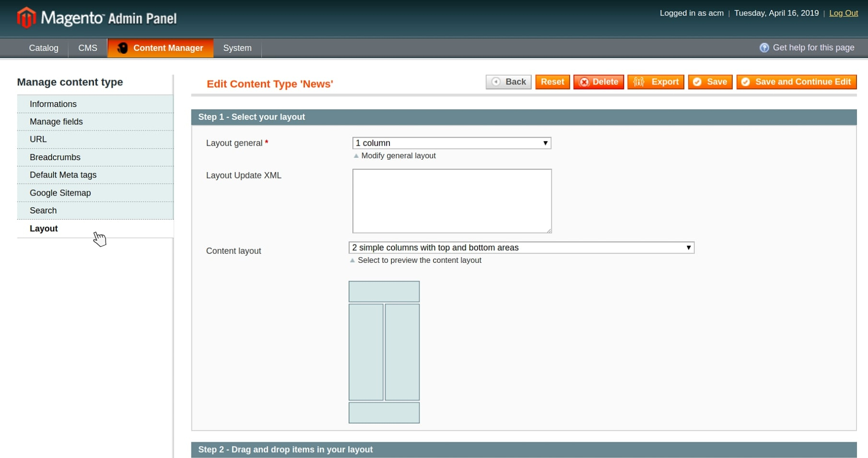Switch to Manage fields tab
Image resolution: width=868 pixels, height=458 pixels.
coord(56,122)
